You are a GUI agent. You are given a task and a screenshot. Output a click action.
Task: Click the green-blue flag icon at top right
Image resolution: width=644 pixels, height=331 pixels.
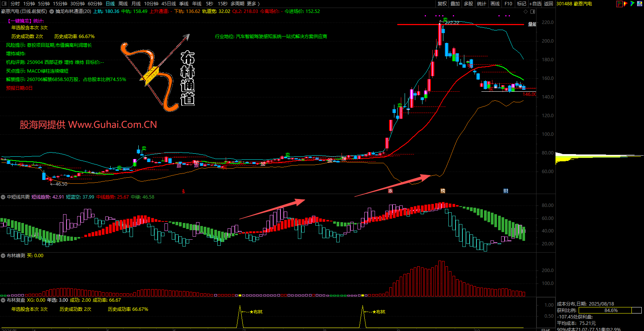coord(632,4)
